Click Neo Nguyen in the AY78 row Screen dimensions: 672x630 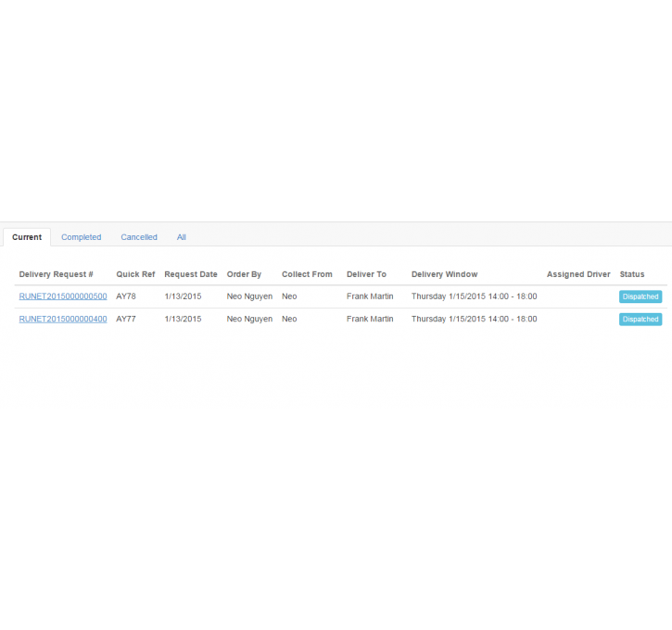(x=249, y=296)
